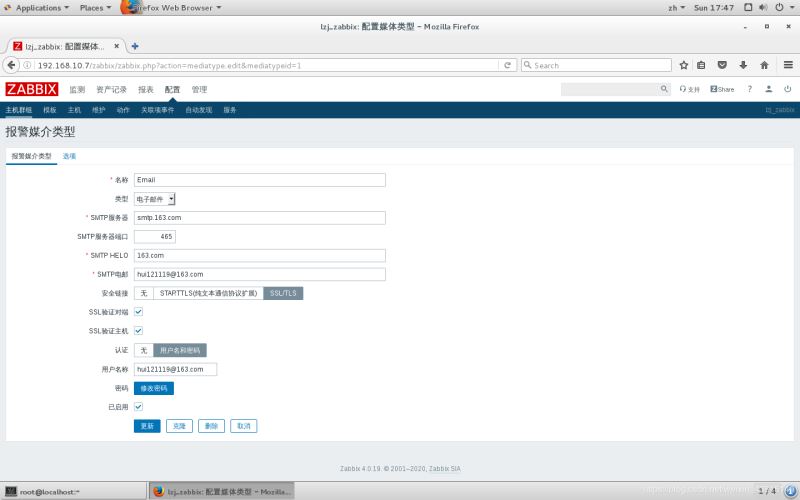Go to 主机 hosts submenu
This screenshot has height=500, width=800.
click(74, 110)
